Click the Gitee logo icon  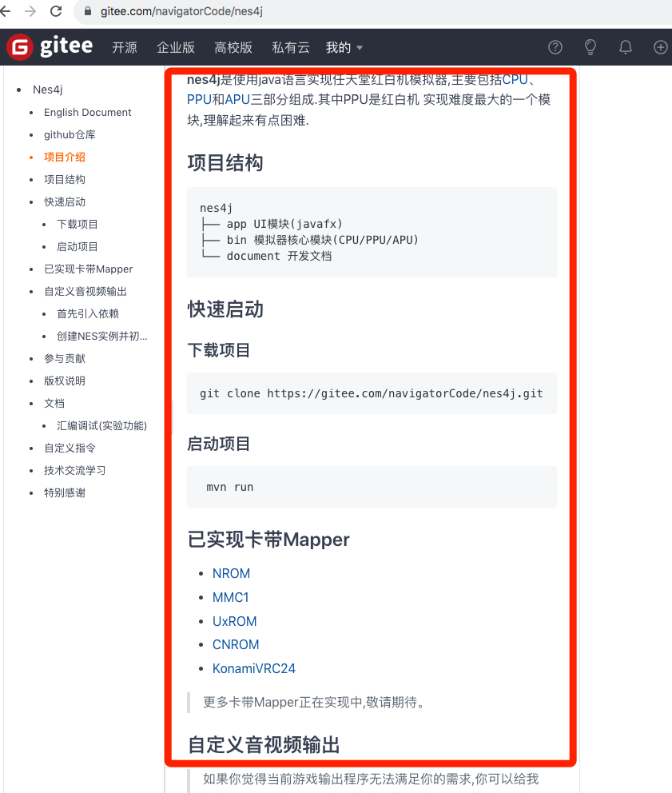(x=20, y=47)
